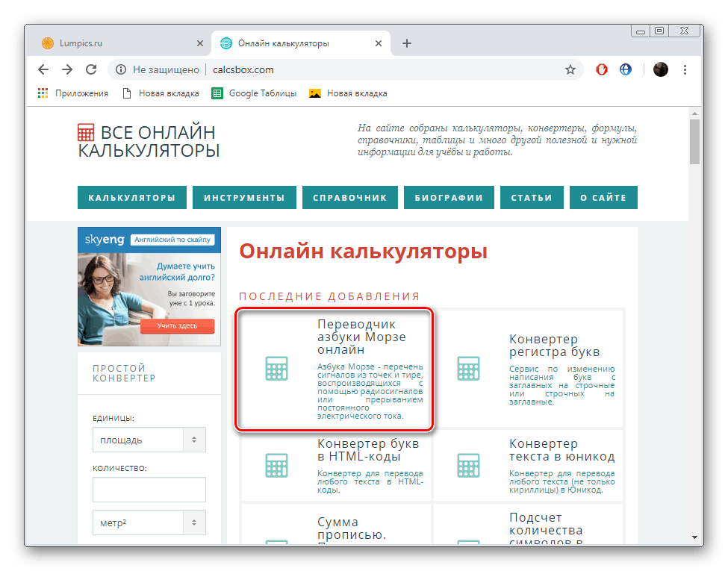Viewport: 728px width, 571px height.
Task: Open a new browser tab with plus button
Action: click(407, 43)
